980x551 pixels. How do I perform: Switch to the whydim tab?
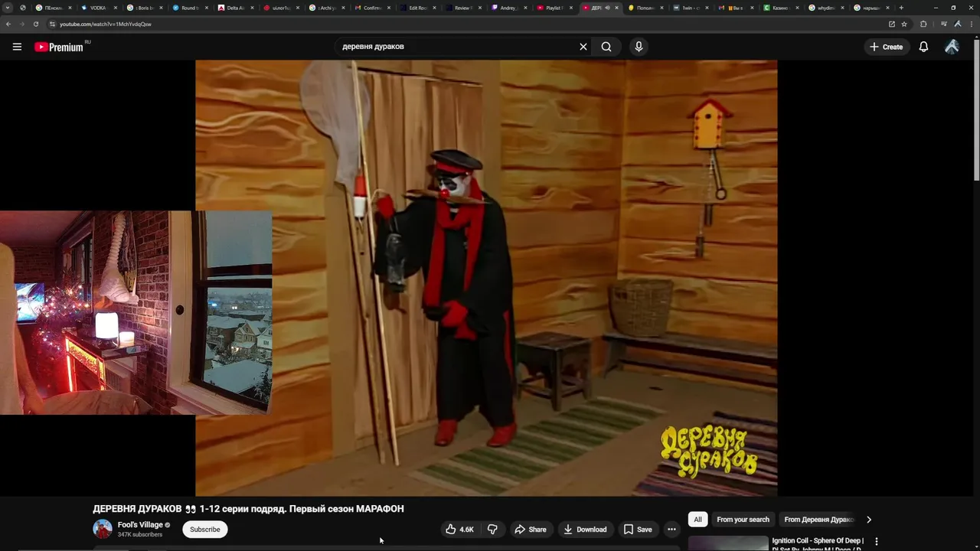[825, 8]
